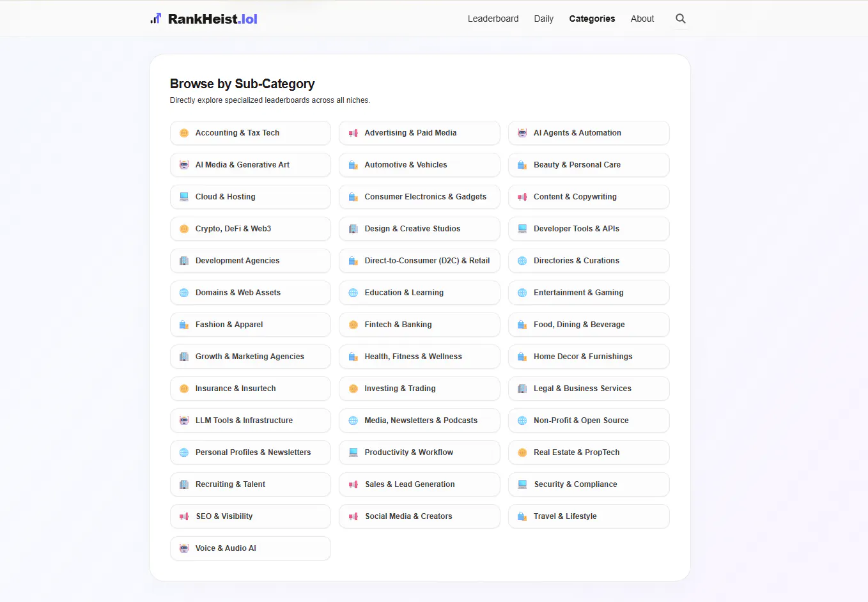Click the robot icon beside LLM Tools & Infrastructure

tap(184, 421)
